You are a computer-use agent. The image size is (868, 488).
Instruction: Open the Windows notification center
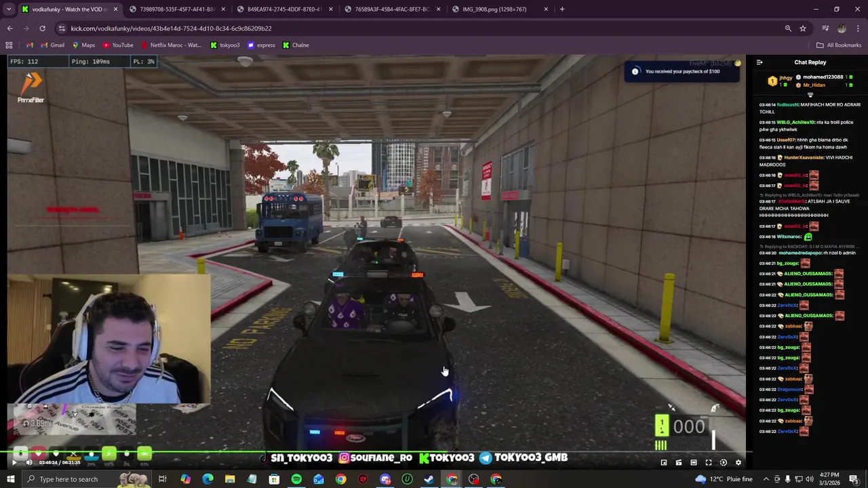(x=854, y=479)
